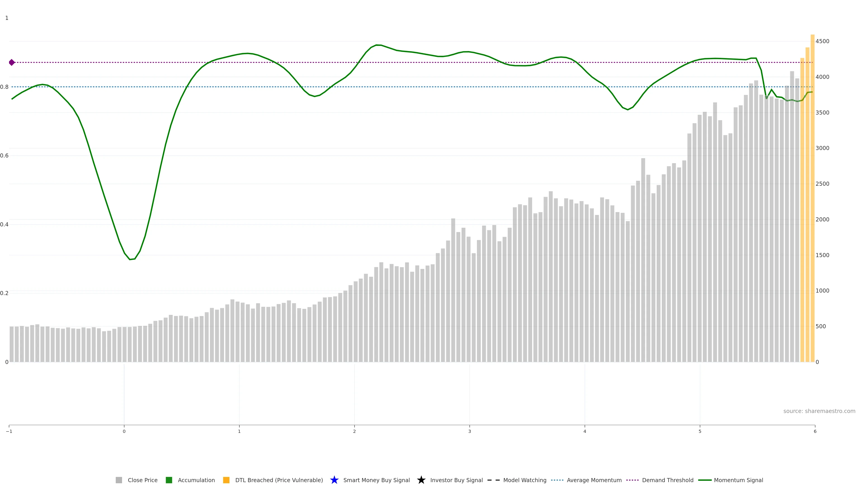Click the Investor Buy Signal legend text

click(456, 480)
